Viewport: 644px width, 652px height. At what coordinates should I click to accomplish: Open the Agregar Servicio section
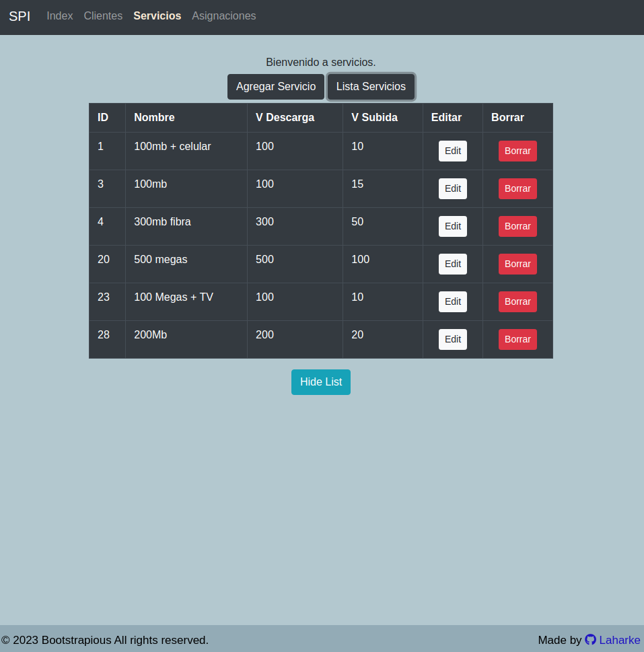[275, 86]
